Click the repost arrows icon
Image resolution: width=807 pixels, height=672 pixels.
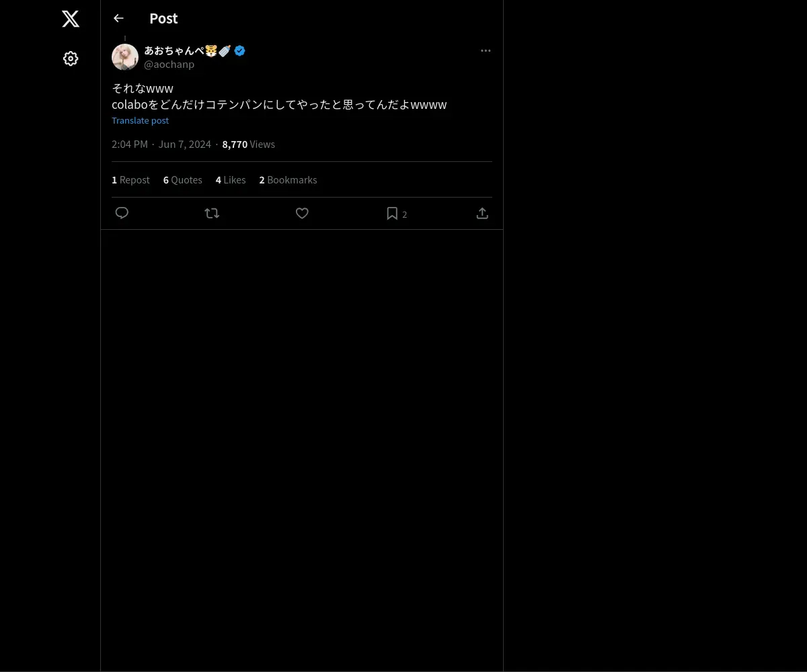pyautogui.click(x=212, y=213)
